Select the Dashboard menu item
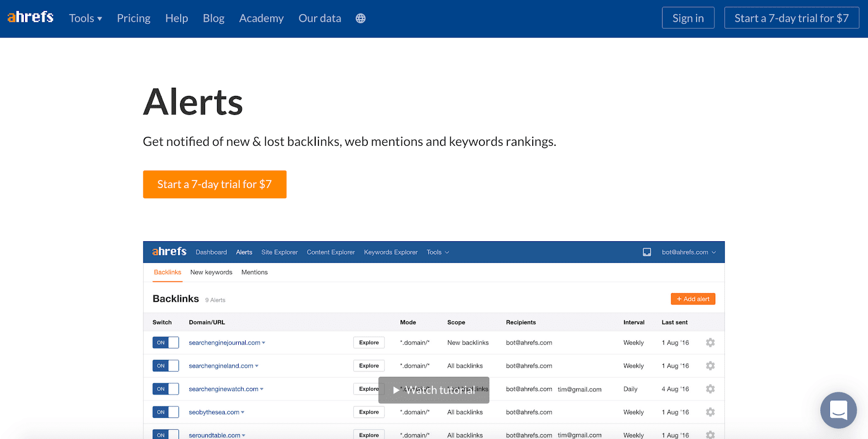This screenshot has width=868, height=439. coord(211,252)
